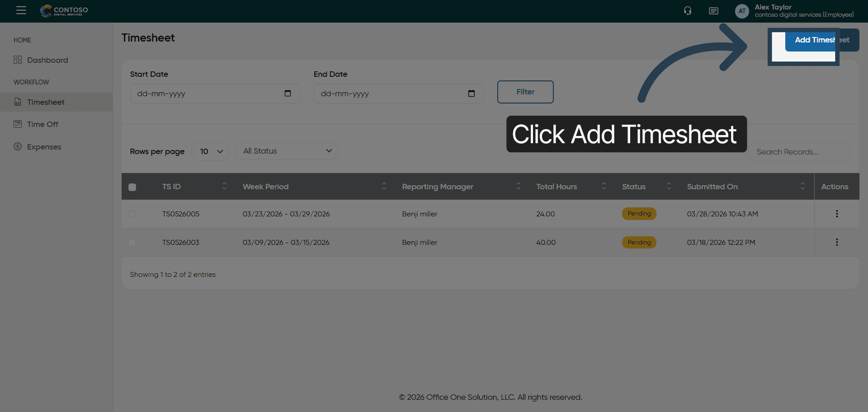Open actions menu for TS0526005
Viewport: 868px width, 412px height.
pos(836,214)
